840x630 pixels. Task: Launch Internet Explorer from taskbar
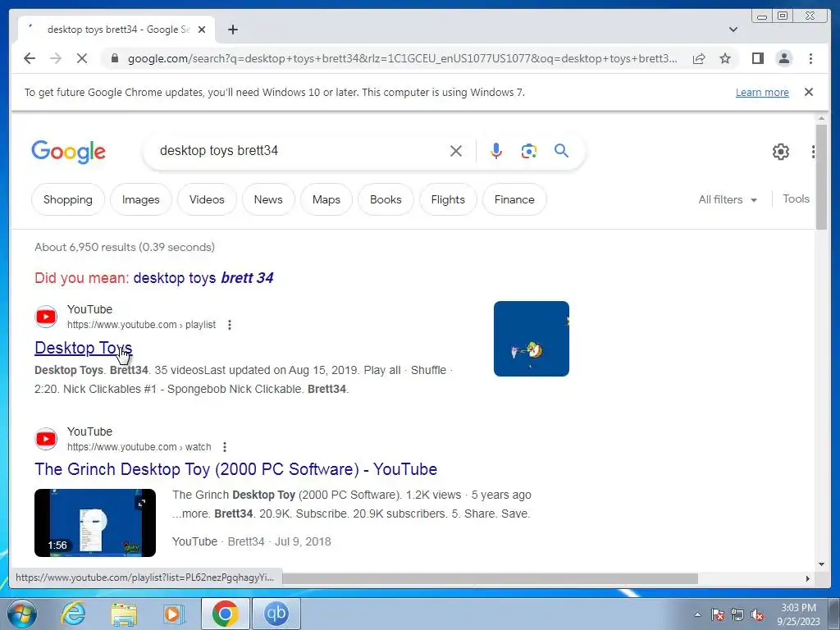click(x=73, y=614)
